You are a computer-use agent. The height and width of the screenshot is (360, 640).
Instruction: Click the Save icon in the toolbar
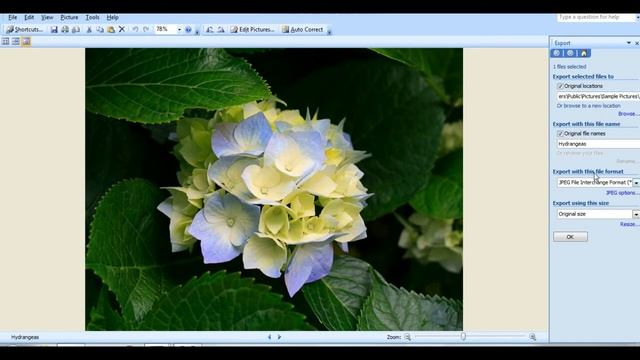[54, 29]
